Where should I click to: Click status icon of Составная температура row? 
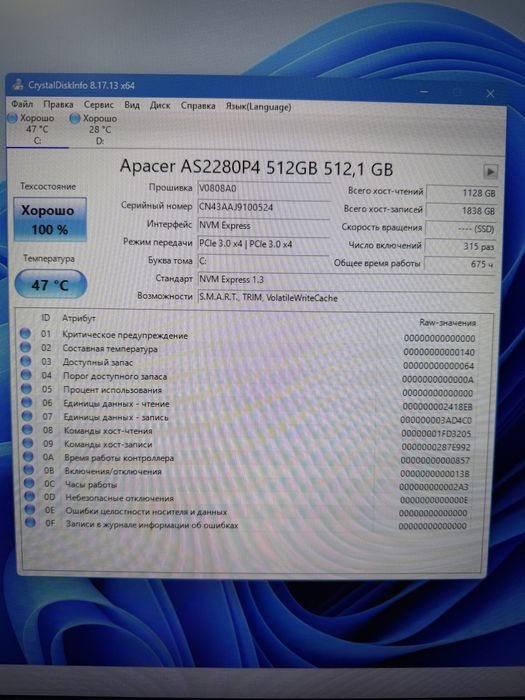coord(25,347)
